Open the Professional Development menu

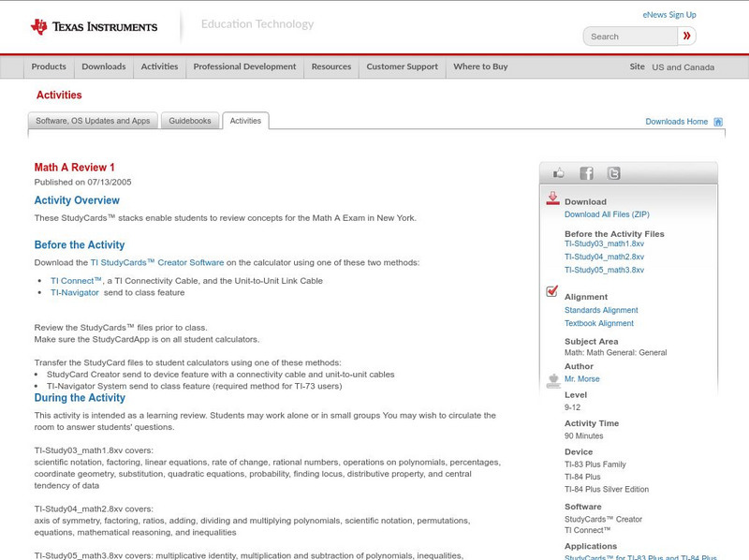pos(244,66)
